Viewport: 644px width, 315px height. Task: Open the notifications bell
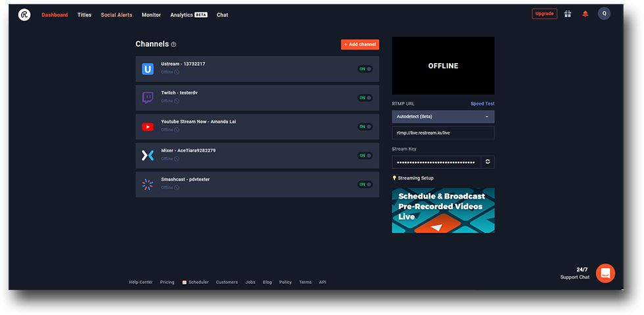586,14
